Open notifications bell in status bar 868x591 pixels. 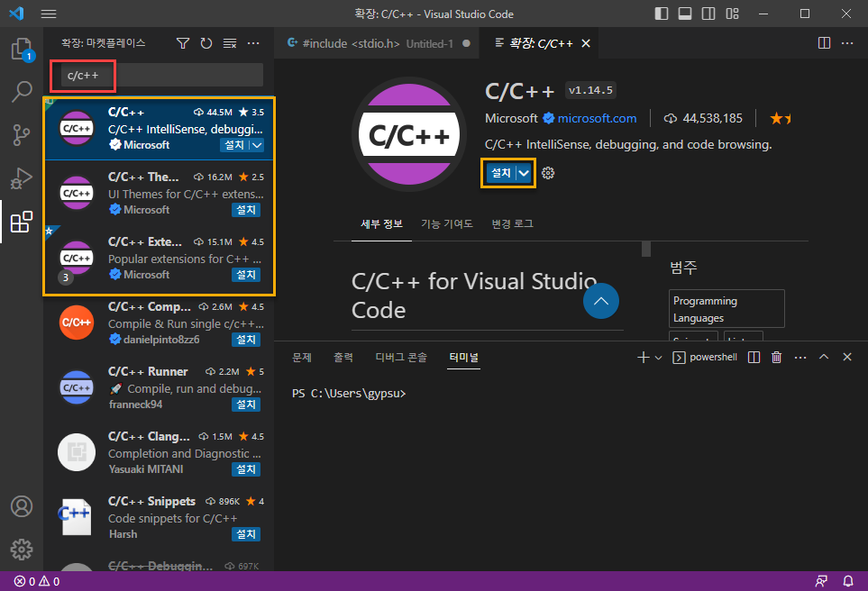click(848, 581)
